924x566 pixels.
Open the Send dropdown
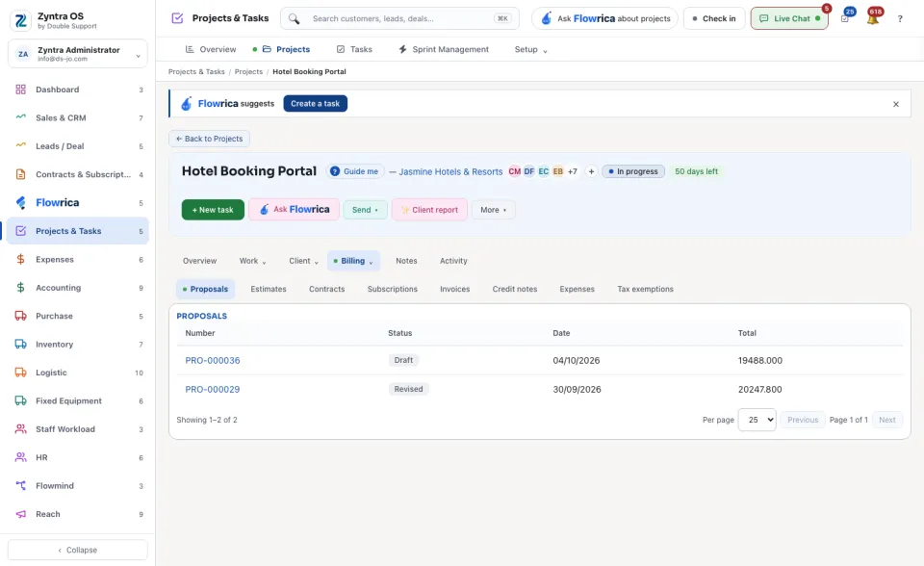(x=365, y=210)
